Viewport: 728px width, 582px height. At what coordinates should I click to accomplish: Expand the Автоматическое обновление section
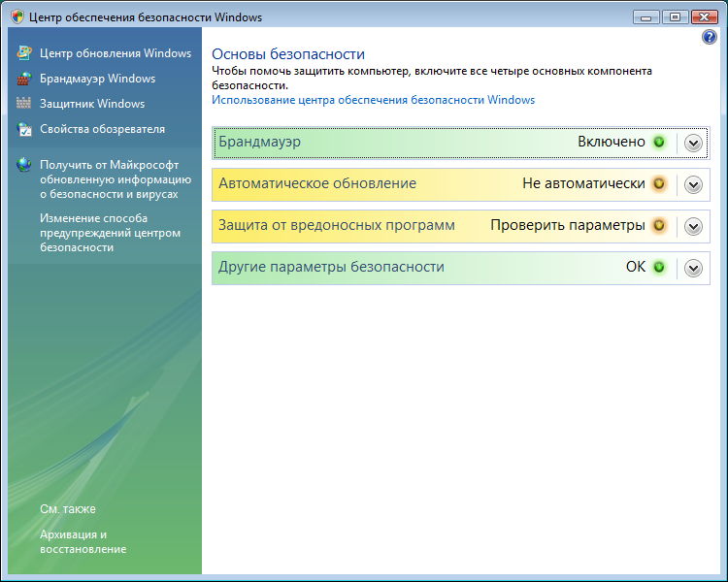pos(693,184)
